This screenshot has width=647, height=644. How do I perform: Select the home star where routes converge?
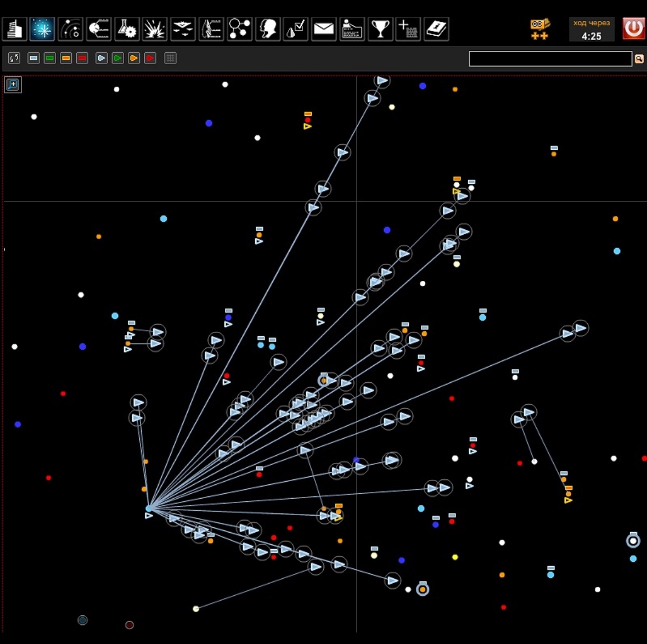(149, 509)
